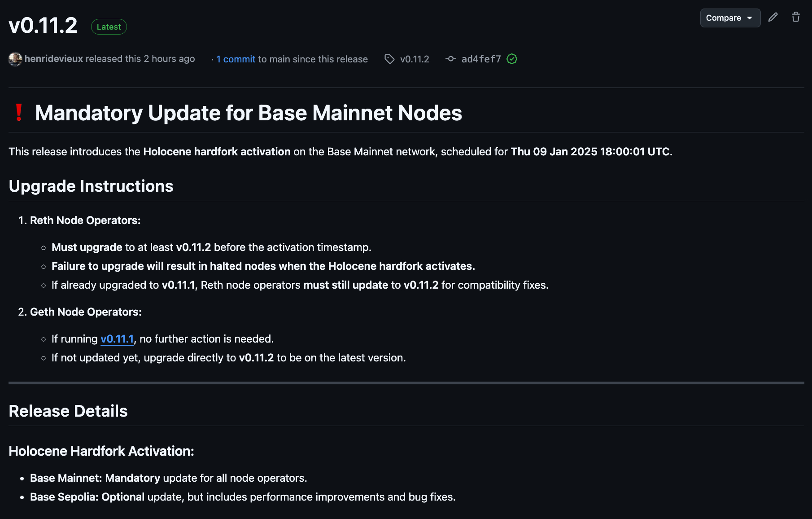The height and width of the screenshot is (519, 812).
Task: Click the trash icon to delete release
Action: tap(796, 18)
